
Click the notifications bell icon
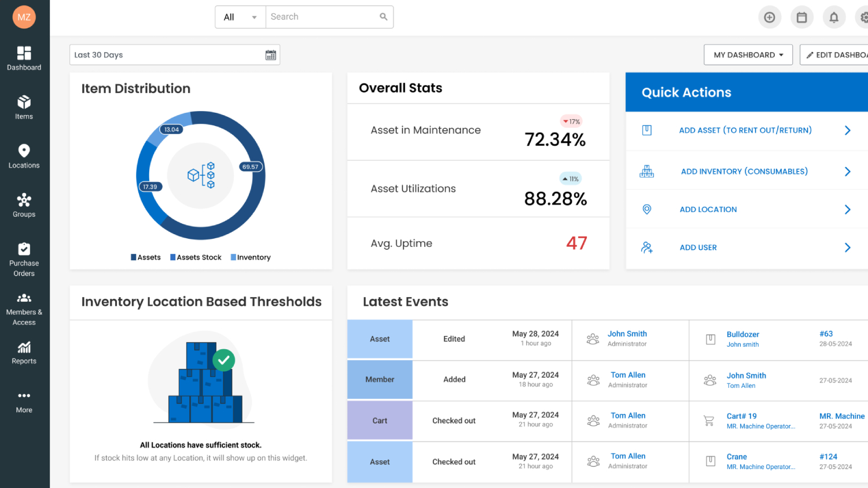(834, 17)
